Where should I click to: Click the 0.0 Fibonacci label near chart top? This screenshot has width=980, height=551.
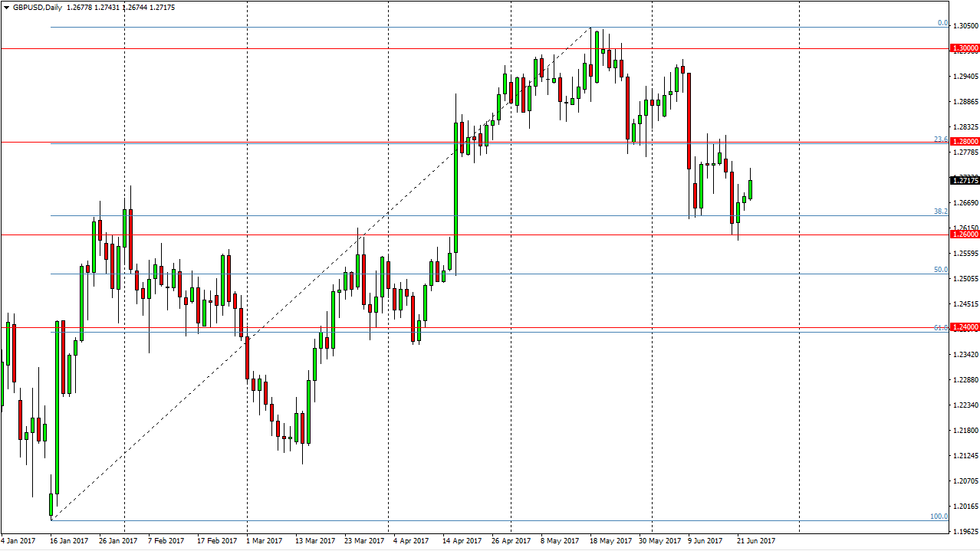click(x=941, y=24)
